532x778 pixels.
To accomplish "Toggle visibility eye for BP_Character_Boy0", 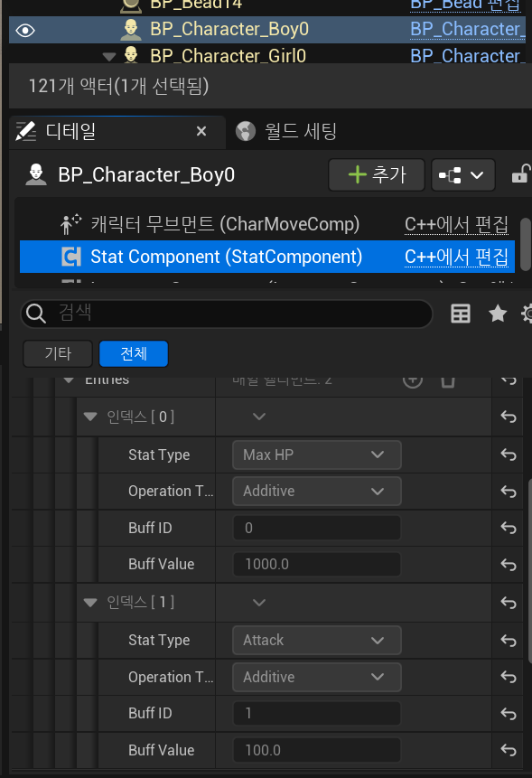I will [24, 30].
